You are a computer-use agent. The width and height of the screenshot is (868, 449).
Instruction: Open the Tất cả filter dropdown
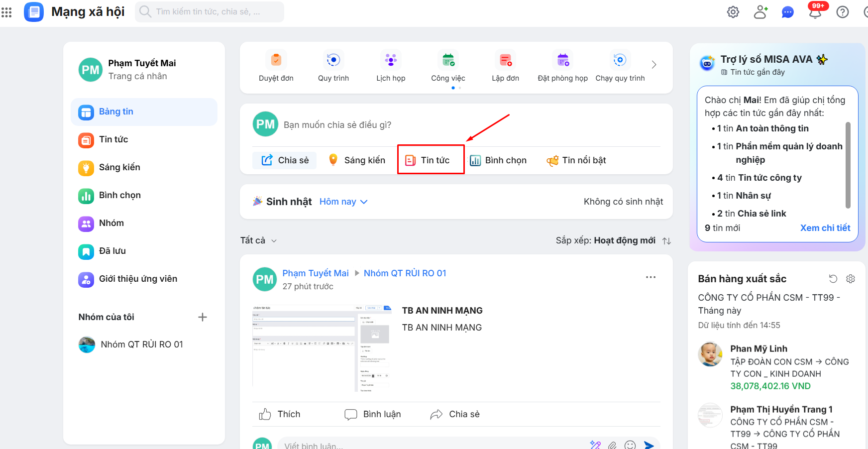pyautogui.click(x=258, y=240)
